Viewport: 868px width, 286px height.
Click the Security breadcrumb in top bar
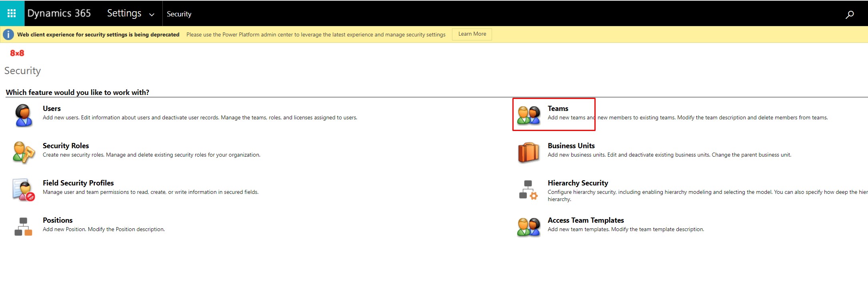click(179, 14)
